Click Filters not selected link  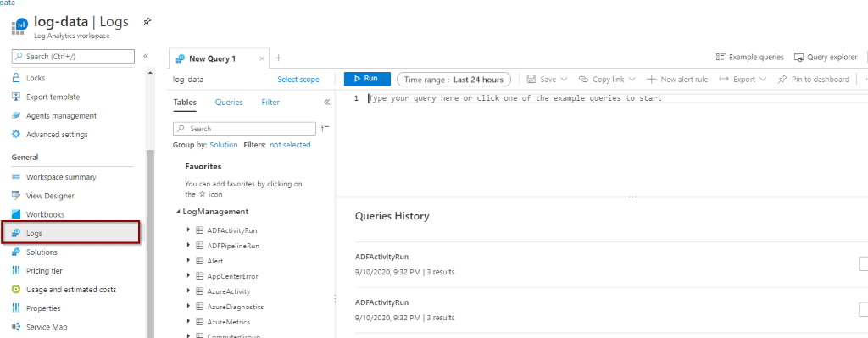point(290,145)
